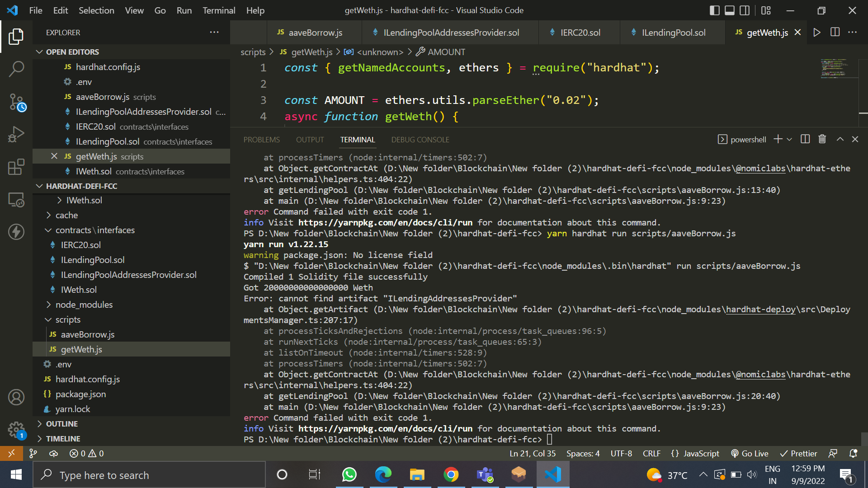
Task: Change end of line via CRLF
Action: (x=651, y=453)
